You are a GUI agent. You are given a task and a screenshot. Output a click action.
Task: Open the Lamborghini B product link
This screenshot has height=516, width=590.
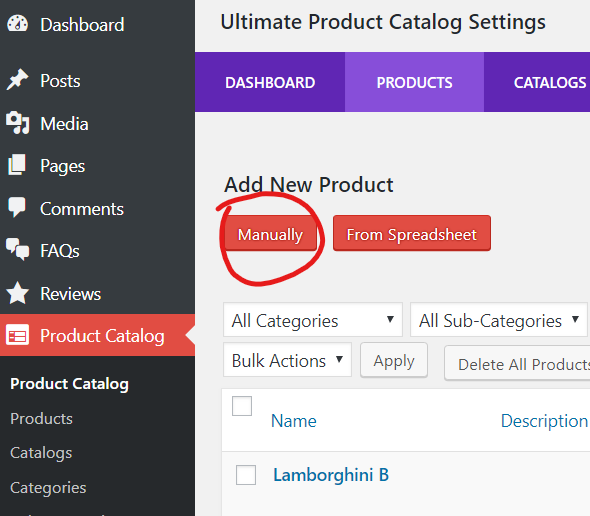pyautogui.click(x=331, y=475)
